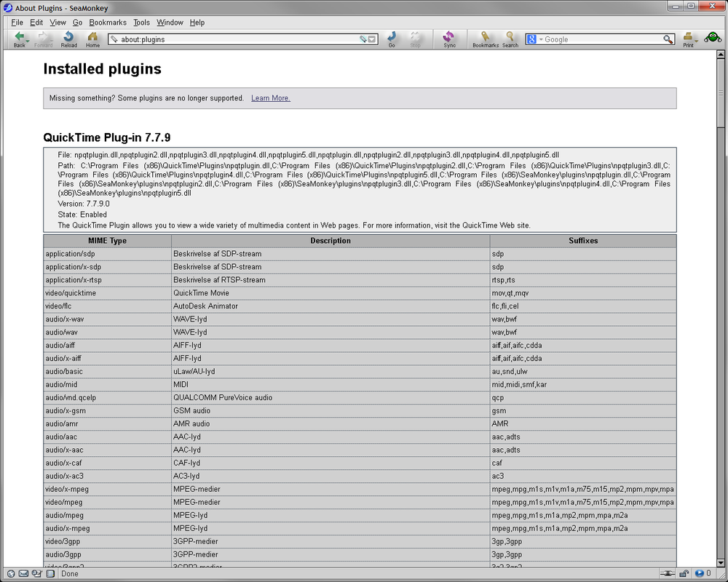Image resolution: width=728 pixels, height=582 pixels.
Task: Click the 'mid,midi,smf,kar' suffixes cell
Action: [x=583, y=384]
